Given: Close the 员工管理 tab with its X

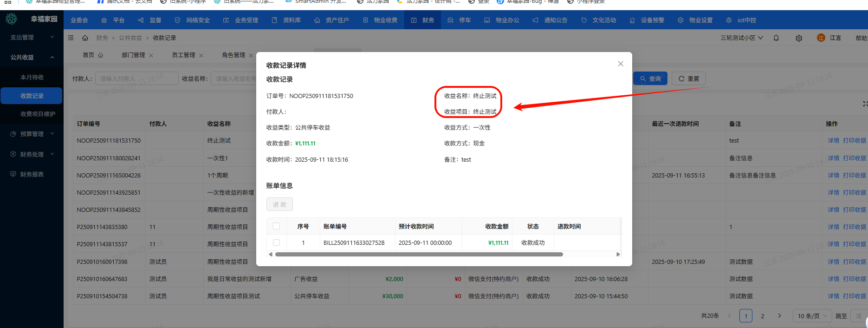Looking at the screenshot, I should click(201, 55).
